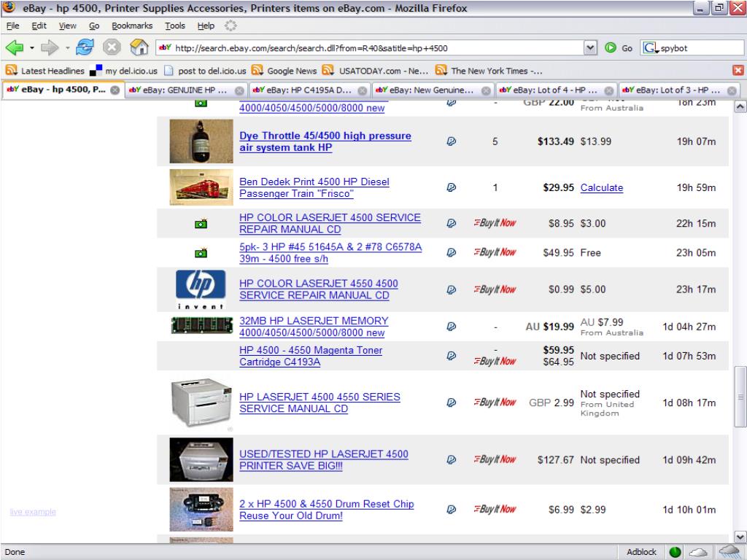The image size is (747, 560).
Task: Open the Home page icon
Action: [139, 47]
